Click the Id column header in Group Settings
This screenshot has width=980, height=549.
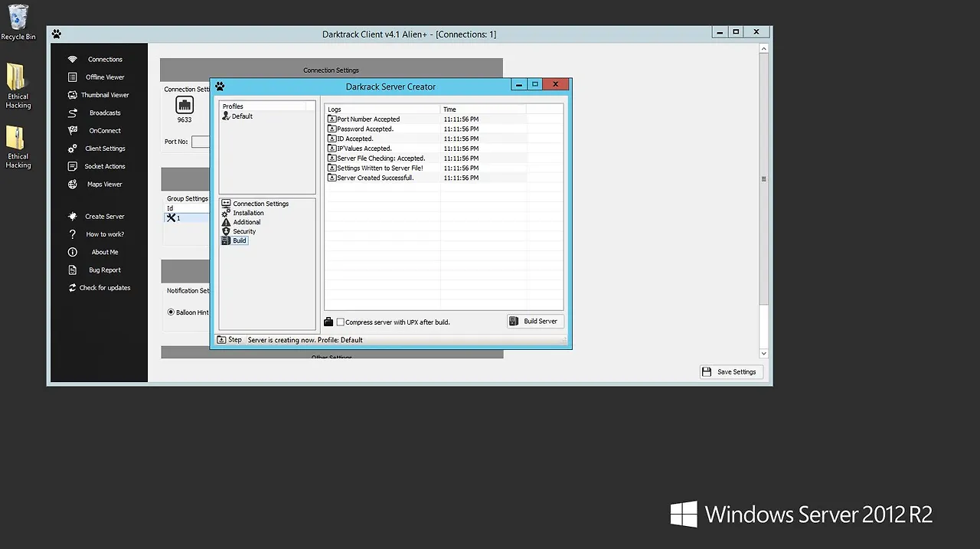point(187,208)
